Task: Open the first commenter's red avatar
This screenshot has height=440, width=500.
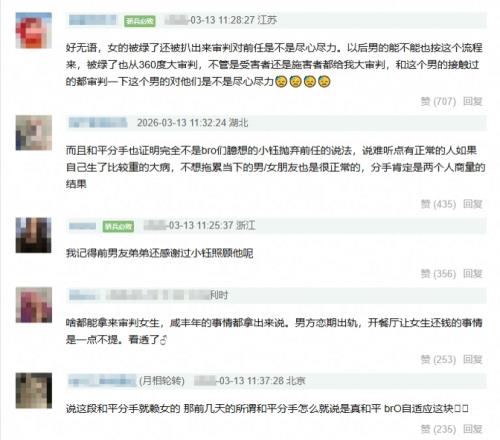Action: click(x=34, y=30)
